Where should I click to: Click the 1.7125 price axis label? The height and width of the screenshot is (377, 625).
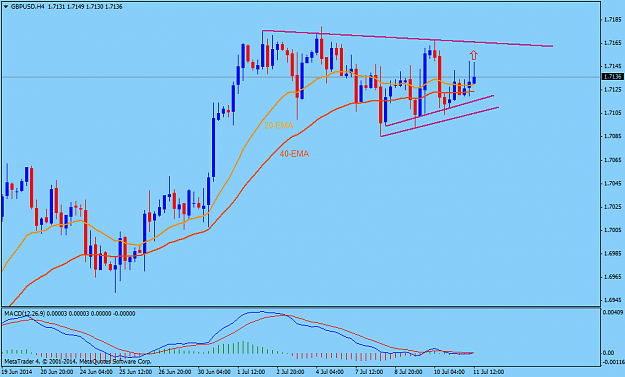[613, 90]
